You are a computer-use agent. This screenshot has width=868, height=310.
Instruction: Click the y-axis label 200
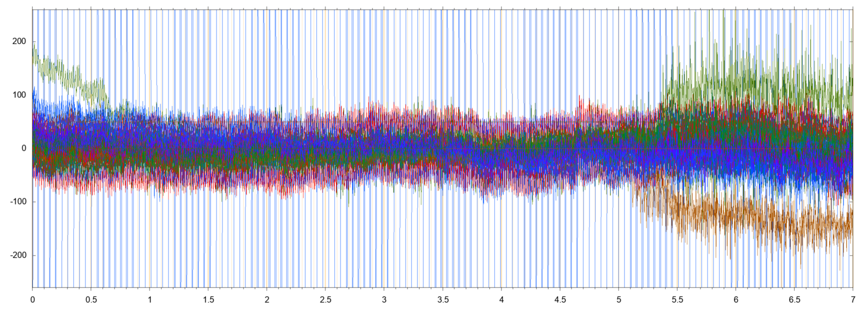point(20,42)
